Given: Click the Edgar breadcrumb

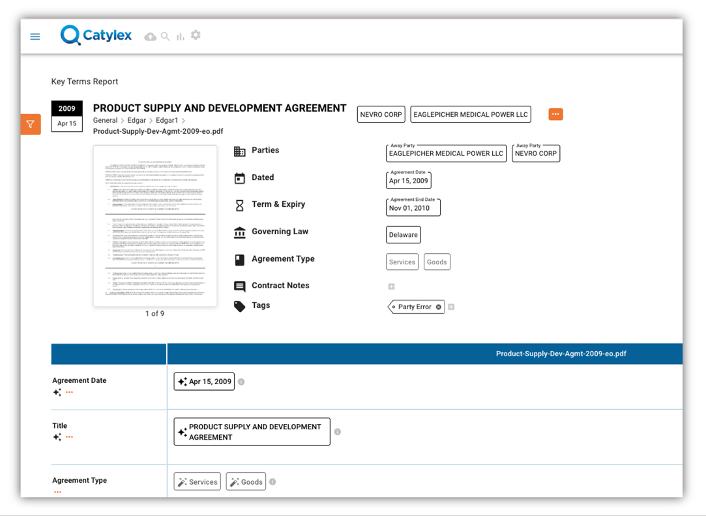Looking at the screenshot, I should (x=136, y=121).
